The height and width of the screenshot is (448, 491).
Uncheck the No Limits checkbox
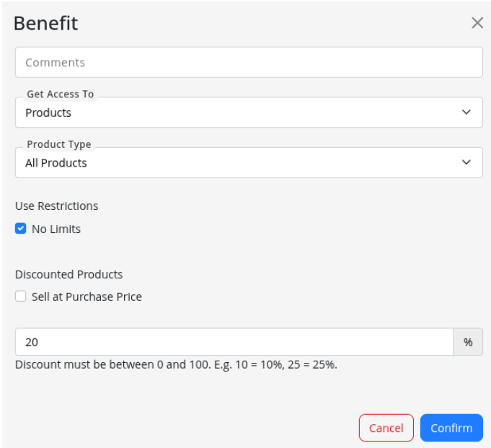tap(21, 229)
